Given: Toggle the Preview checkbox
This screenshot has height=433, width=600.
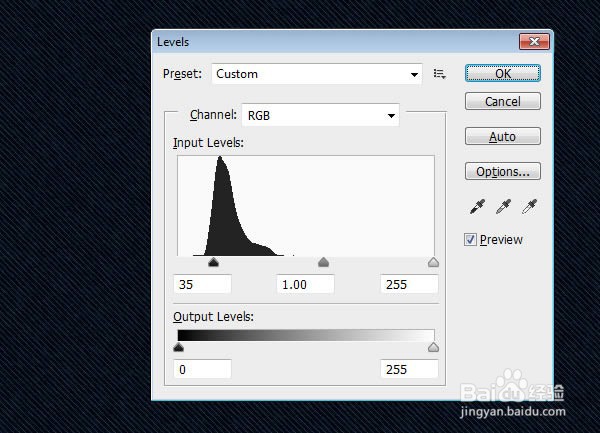Looking at the screenshot, I should tap(470, 239).
